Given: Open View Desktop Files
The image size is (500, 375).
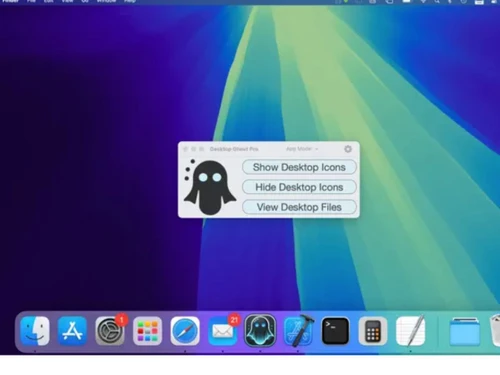Looking at the screenshot, I should pos(299,207).
